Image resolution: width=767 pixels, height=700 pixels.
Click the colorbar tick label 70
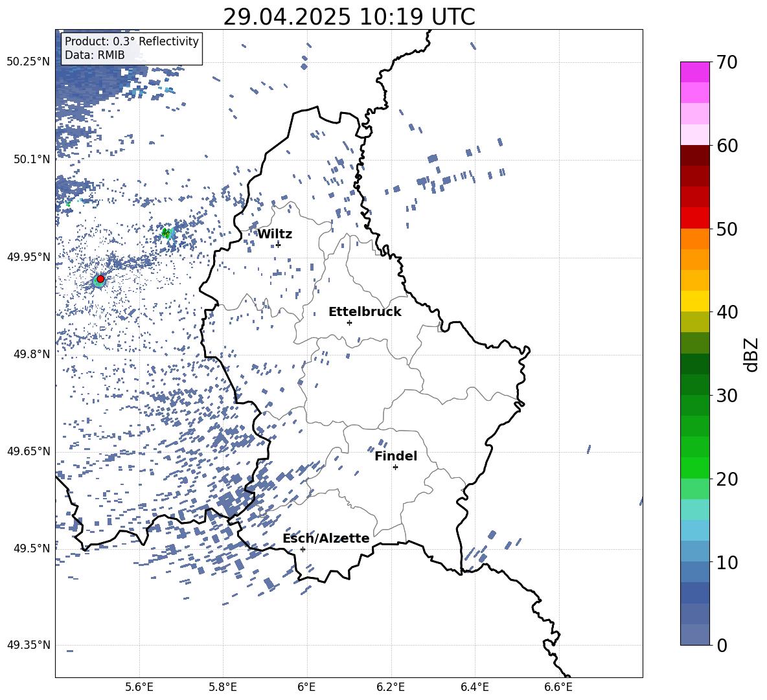(x=727, y=62)
